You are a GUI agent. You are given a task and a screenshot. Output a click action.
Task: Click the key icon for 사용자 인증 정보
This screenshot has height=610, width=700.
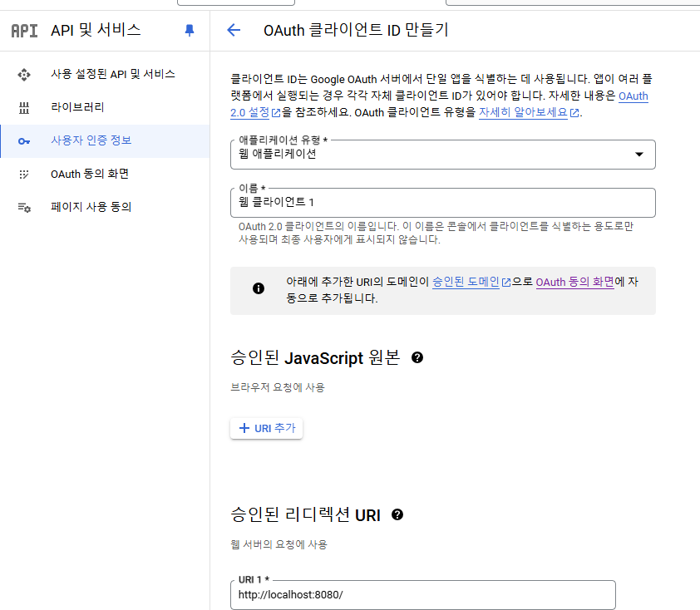[24, 141]
